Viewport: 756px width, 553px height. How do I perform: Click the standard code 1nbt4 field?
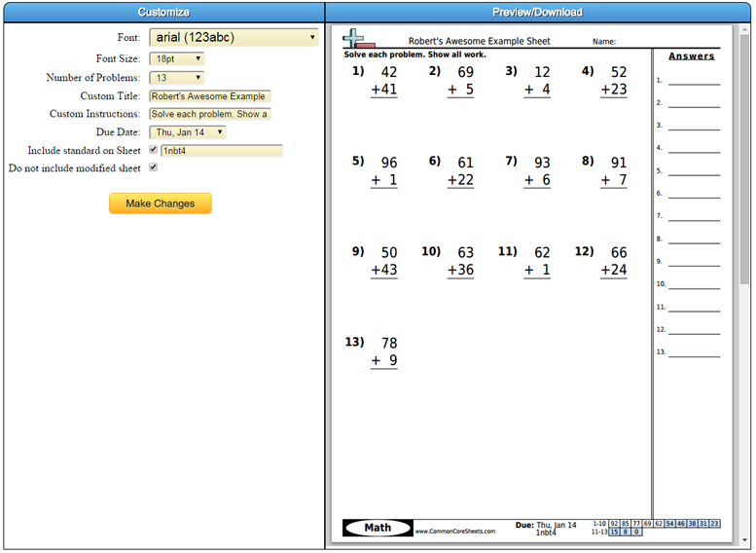tap(221, 151)
